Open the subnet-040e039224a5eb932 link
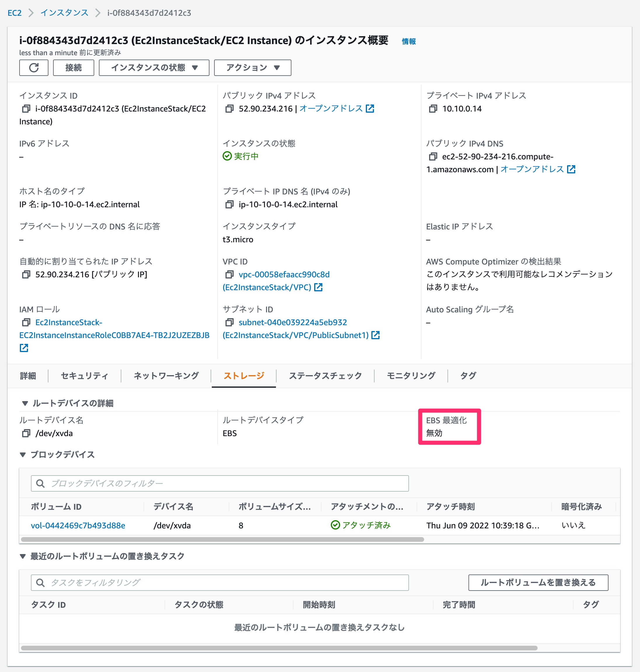 tap(293, 322)
